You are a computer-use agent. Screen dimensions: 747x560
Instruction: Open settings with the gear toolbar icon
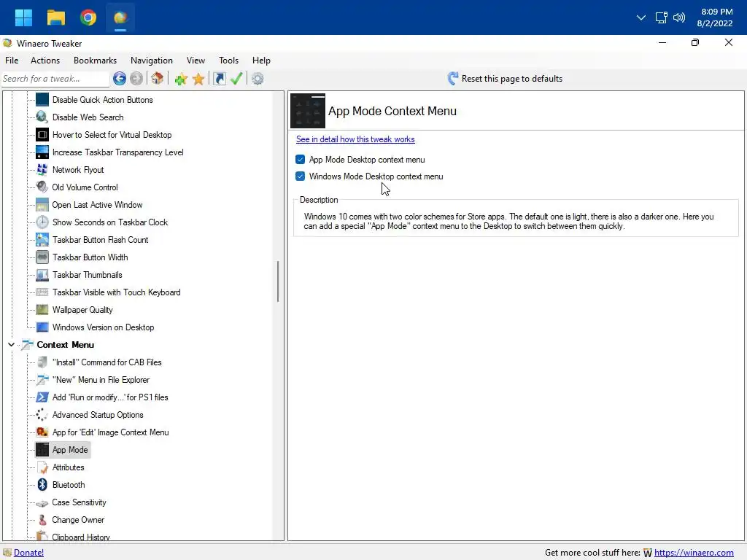point(258,79)
